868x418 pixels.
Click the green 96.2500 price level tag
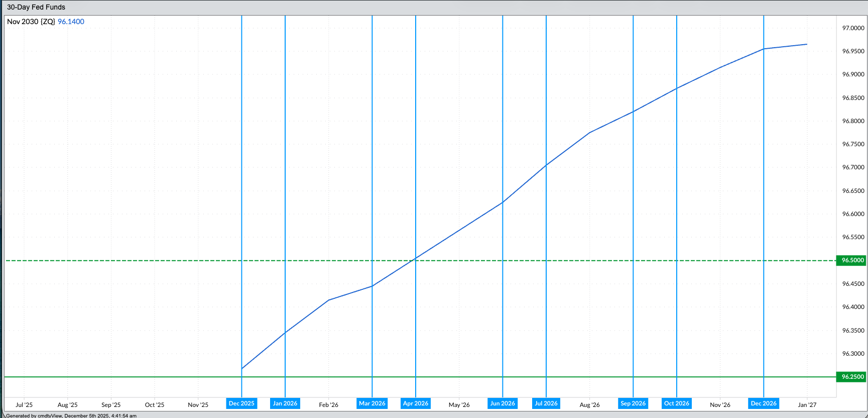(x=852, y=377)
